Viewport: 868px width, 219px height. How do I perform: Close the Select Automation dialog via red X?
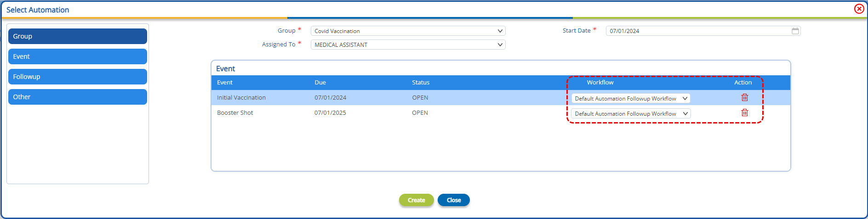(859, 9)
